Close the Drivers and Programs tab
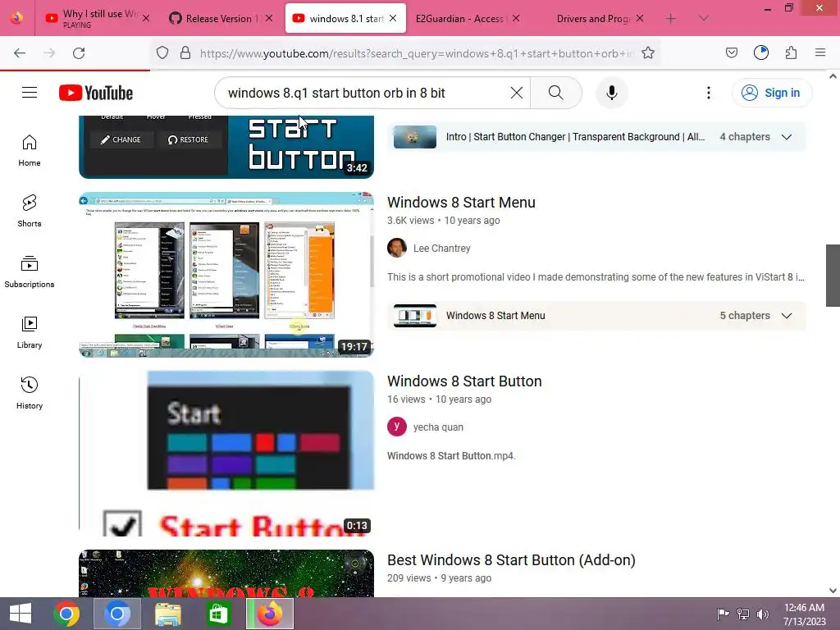840x630 pixels. pos(640,18)
